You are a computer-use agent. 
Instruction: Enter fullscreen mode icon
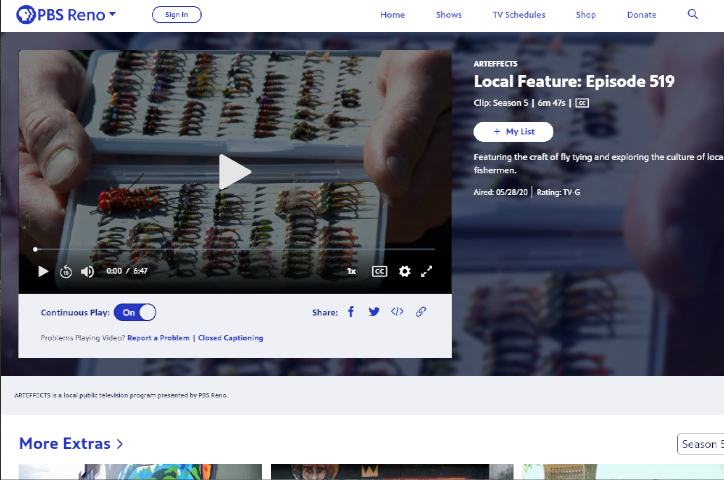(427, 271)
